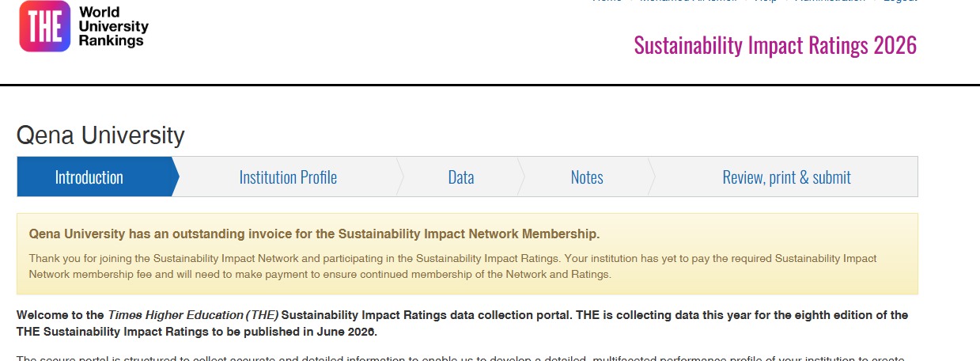This screenshot has width=980, height=361.
Task: Click the bold welcome paragraph
Action: tap(462, 322)
